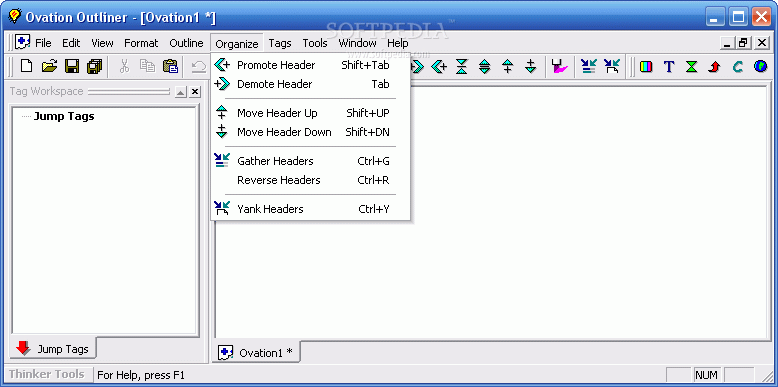The image size is (778, 387).
Task: Click the Move Header Up toolbar icon
Action: 507,66
